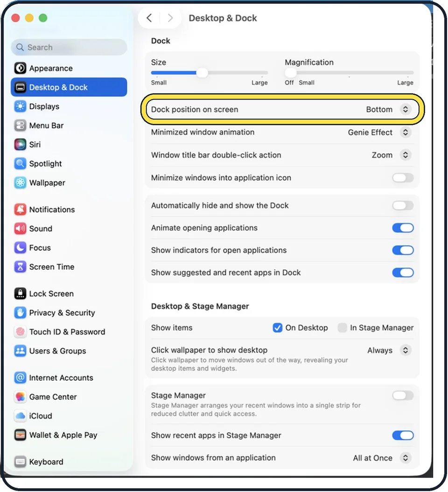Click the Notifications bell icon

(x=21, y=210)
